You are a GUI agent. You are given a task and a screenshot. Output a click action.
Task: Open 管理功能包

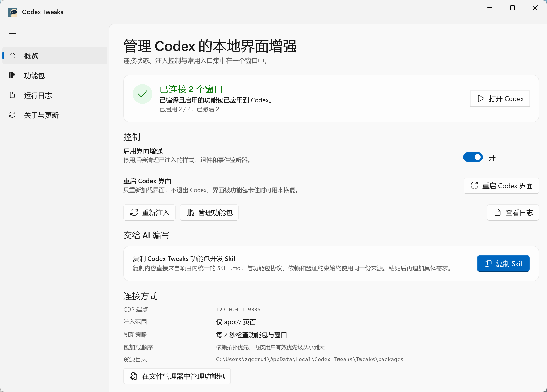click(209, 213)
